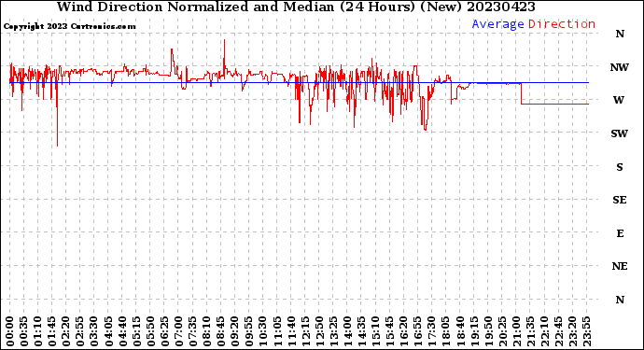
Task: Click the "SW" compass axis label
Action: (x=620, y=133)
